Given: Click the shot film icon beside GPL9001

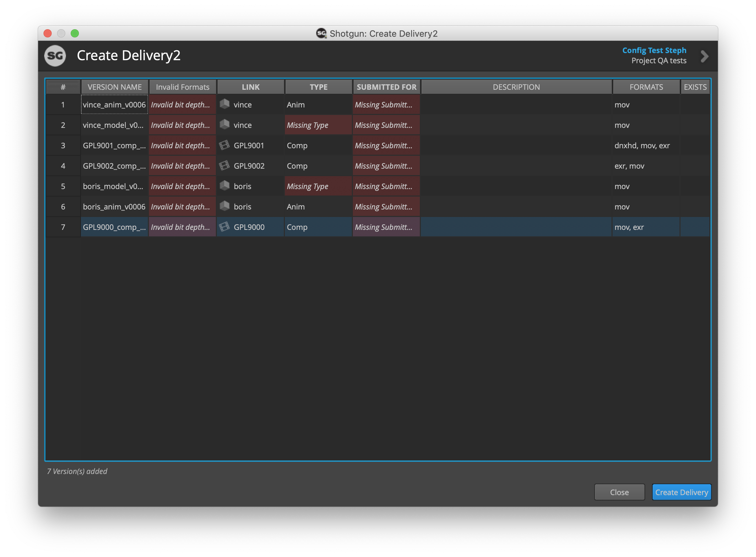Looking at the screenshot, I should click(225, 145).
